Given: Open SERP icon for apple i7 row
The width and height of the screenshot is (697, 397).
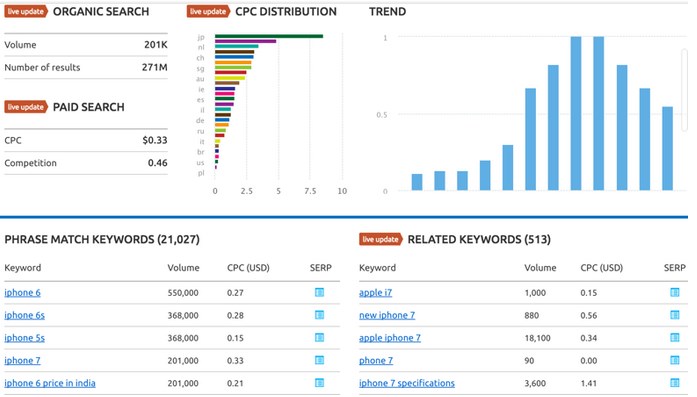Looking at the screenshot, I should [x=675, y=293].
